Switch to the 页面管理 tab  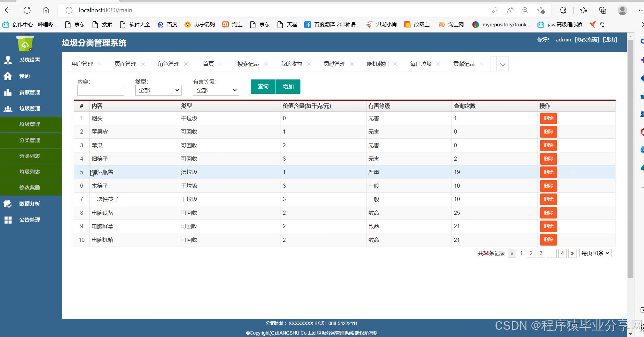click(125, 64)
